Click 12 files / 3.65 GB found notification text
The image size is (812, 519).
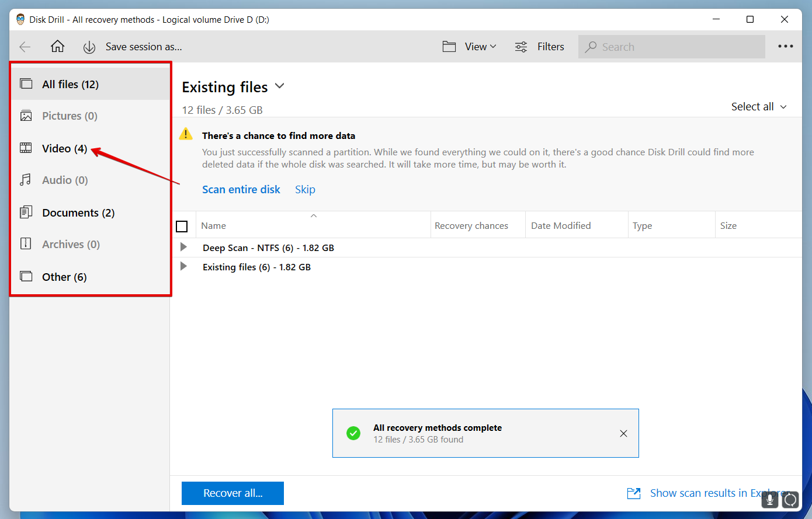tap(418, 440)
